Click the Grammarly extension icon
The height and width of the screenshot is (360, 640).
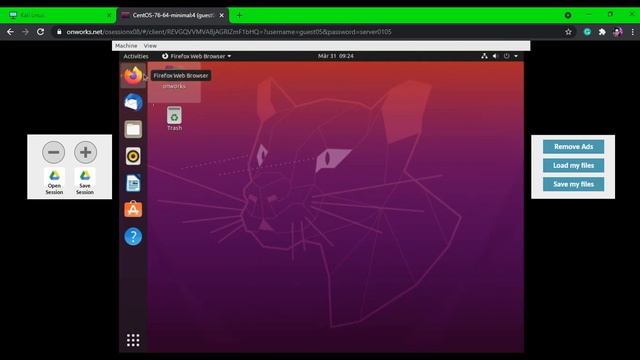(x=587, y=32)
